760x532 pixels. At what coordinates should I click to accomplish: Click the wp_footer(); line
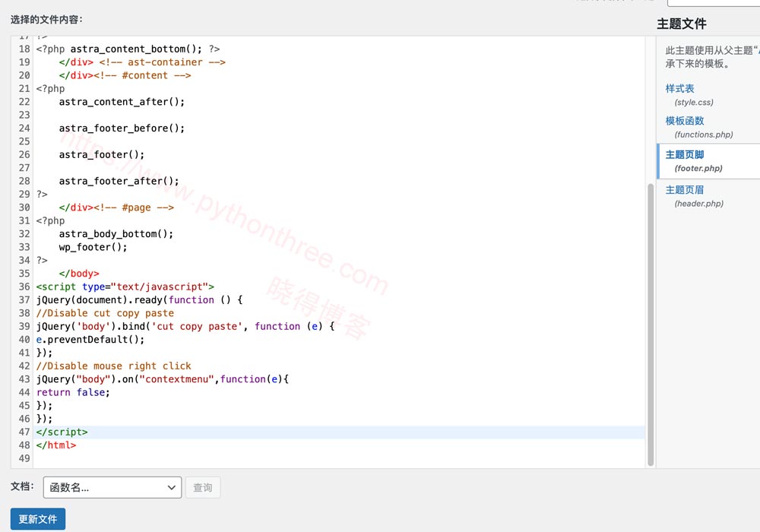(x=93, y=247)
